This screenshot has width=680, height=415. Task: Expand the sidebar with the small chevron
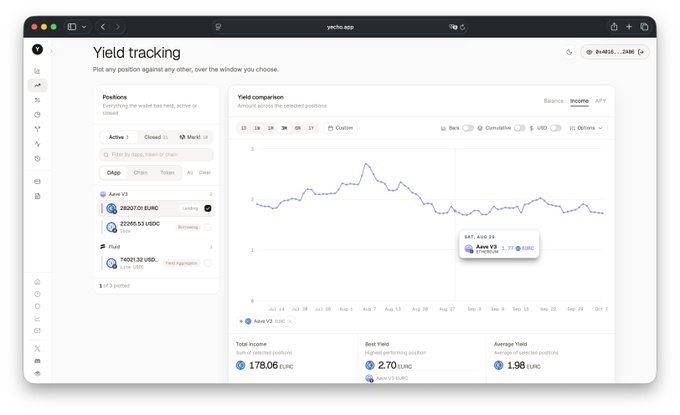pyautogui.click(x=51, y=51)
